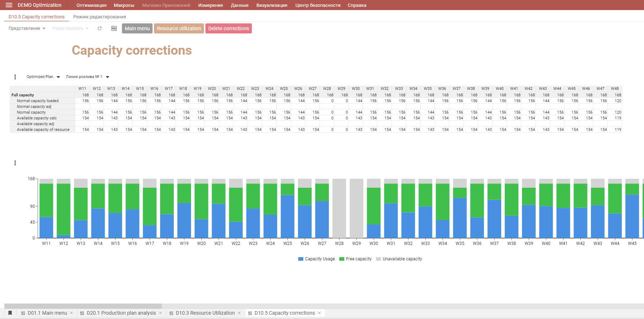Expand the Линия розлива № 1 dropdown
The image size is (644, 319).
87,77
